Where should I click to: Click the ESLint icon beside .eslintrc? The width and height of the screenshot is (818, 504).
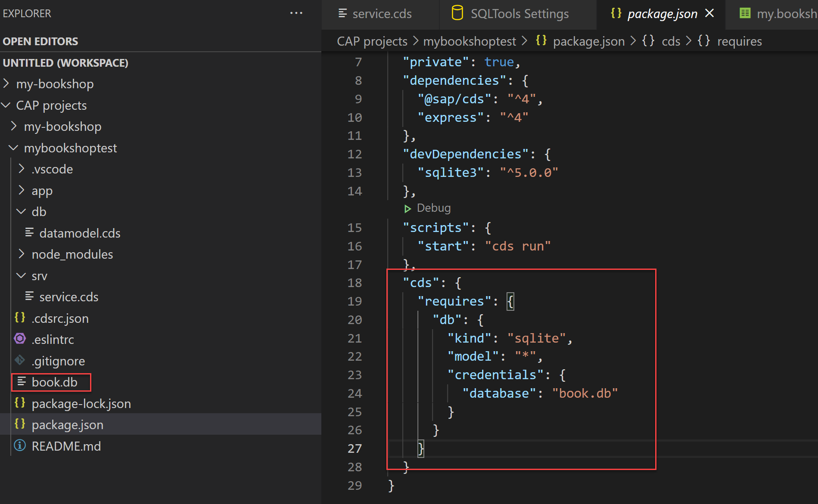click(x=20, y=339)
